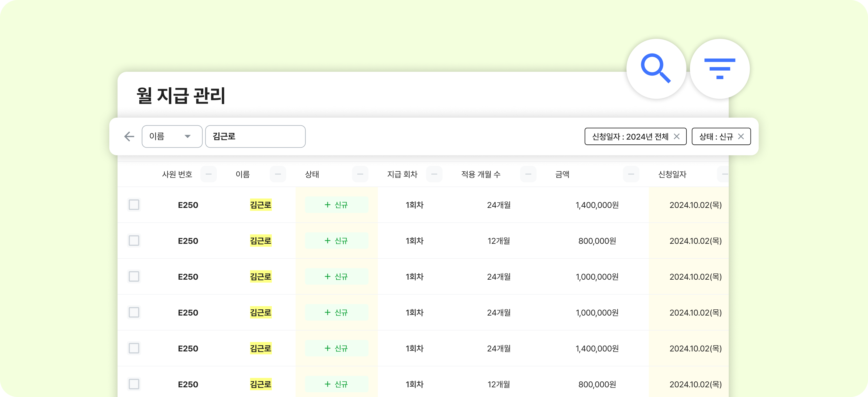Viewport: 868px width, 397px height.
Task: Click the blue magnifier search icon
Action: coord(656,69)
